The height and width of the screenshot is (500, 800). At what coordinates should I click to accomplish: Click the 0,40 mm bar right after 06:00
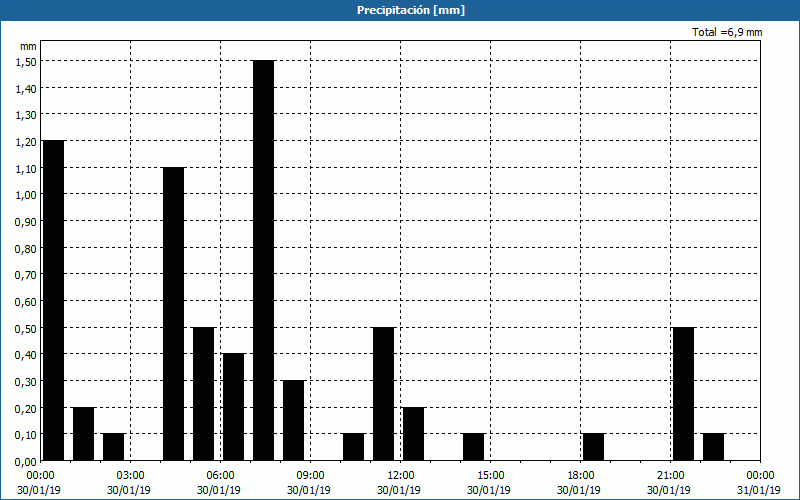(234, 407)
